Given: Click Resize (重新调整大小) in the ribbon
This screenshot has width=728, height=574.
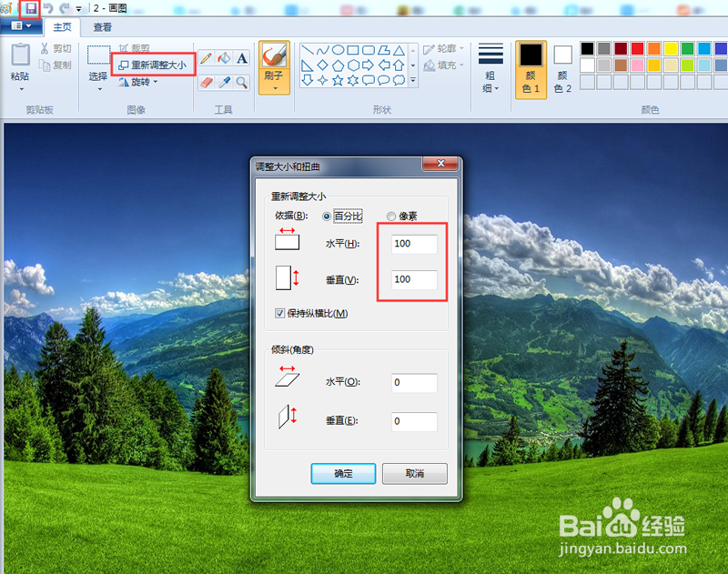Looking at the screenshot, I should point(153,65).
